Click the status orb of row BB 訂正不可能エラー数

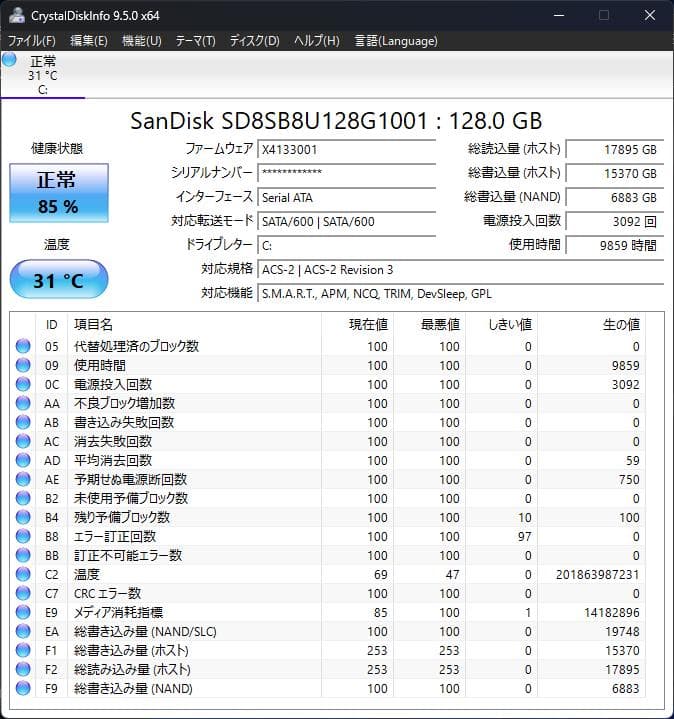click(x=23, y=555)
